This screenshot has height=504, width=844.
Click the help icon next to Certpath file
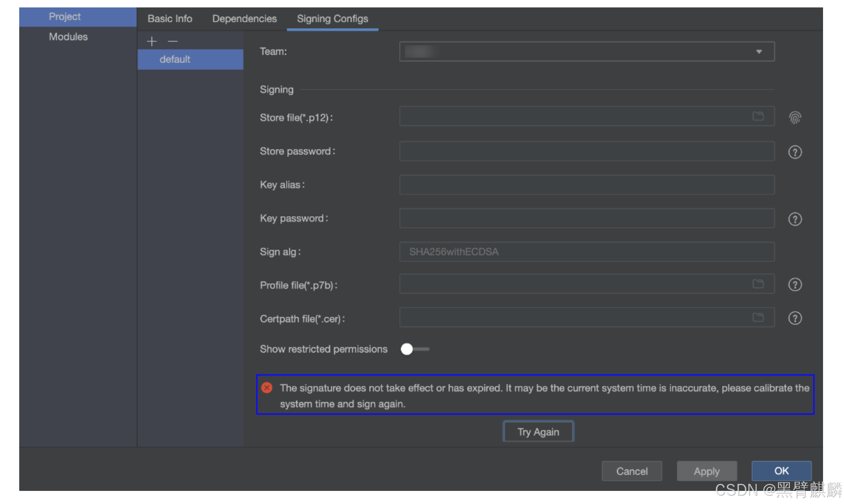(795, 318)
